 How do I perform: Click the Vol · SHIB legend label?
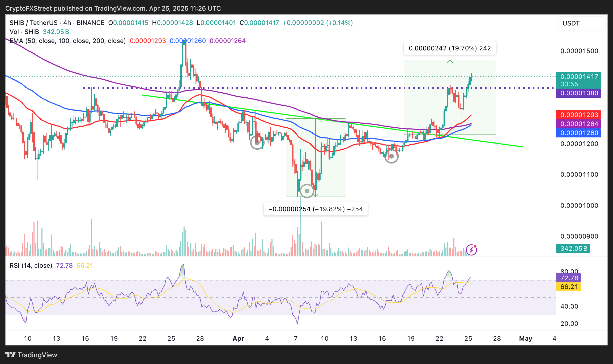click(24, 32)
